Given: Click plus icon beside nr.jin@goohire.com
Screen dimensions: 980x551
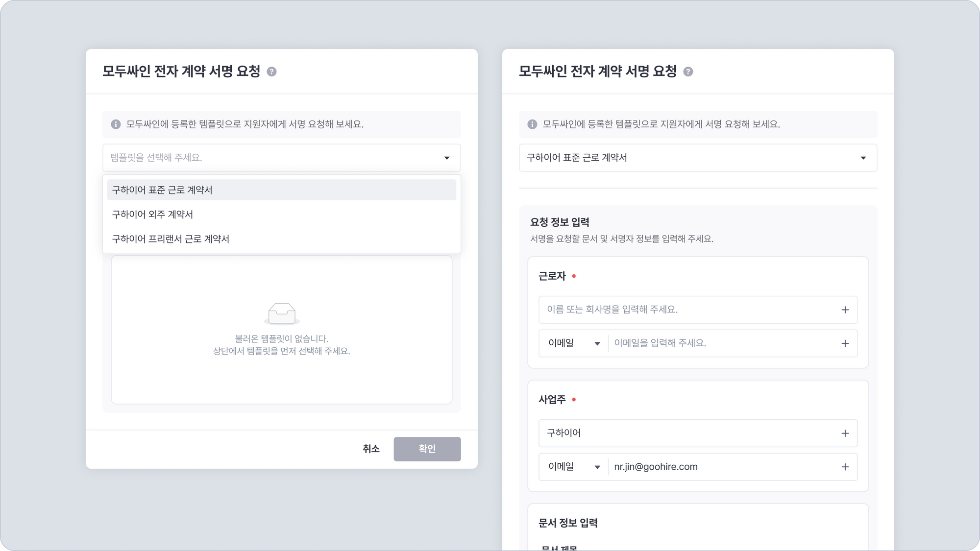Looking at the screenshot, I should (x=845, y=467).
